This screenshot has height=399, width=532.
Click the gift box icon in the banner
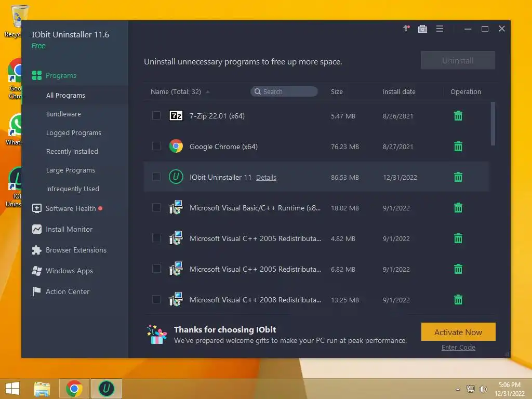157,335
